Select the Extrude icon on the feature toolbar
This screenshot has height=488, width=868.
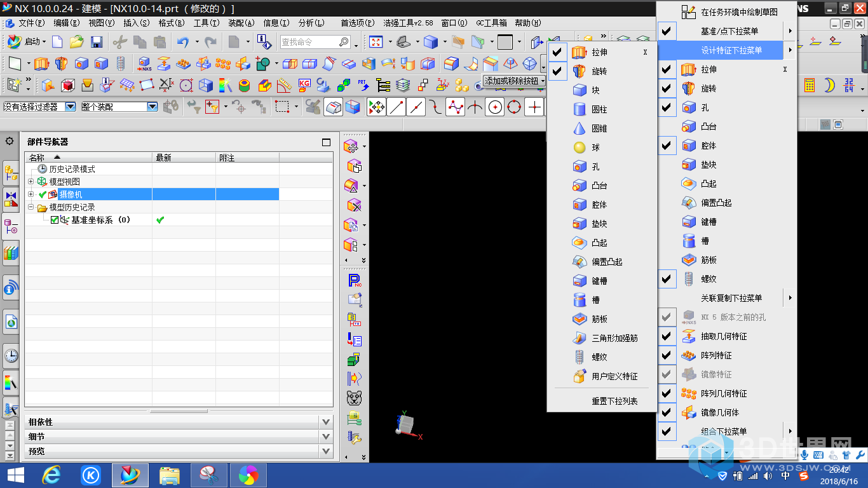coord(41,64)
